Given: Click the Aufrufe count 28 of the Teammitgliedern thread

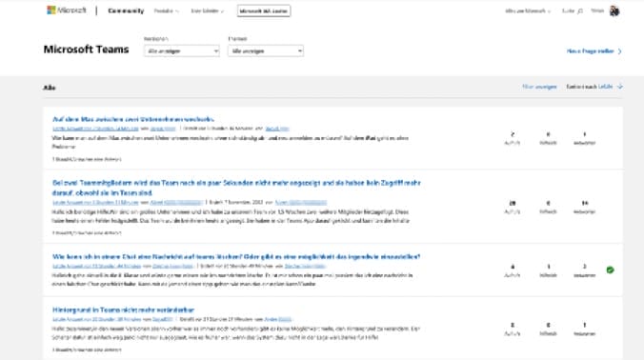Looking at the screenshot, I should [513, 203].
